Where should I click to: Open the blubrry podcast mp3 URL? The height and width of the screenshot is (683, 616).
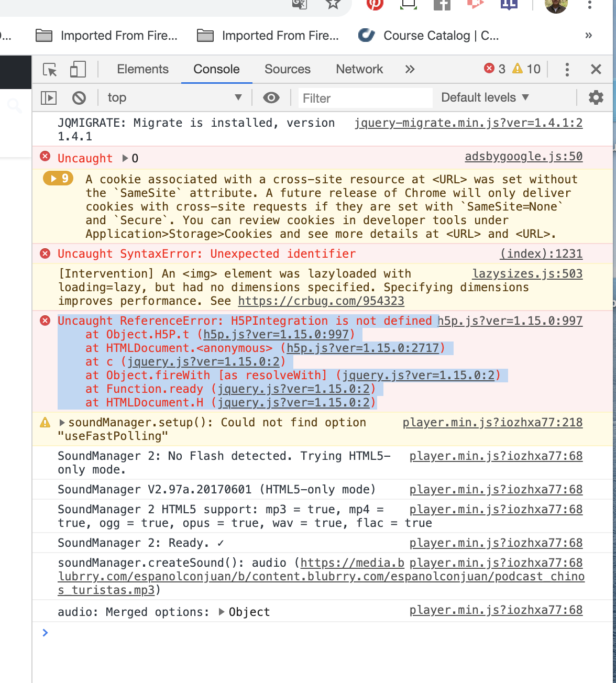click(x=321, y=576)
